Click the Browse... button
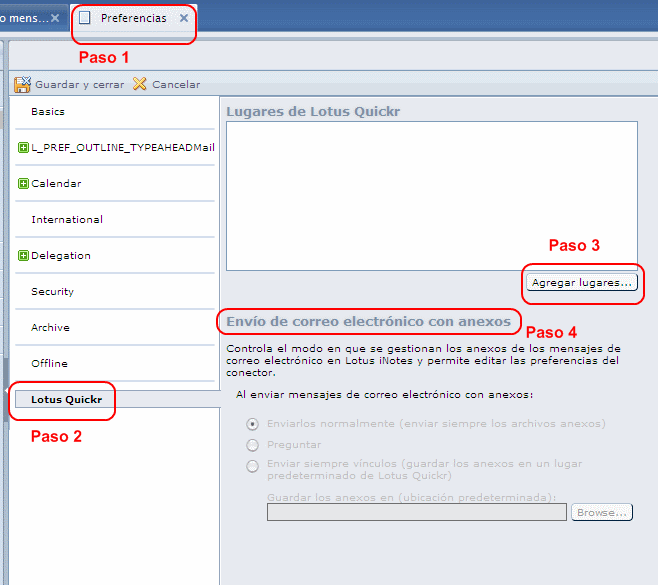The width and height of the screenshot is (658, 585). click(x=602, y=512)
